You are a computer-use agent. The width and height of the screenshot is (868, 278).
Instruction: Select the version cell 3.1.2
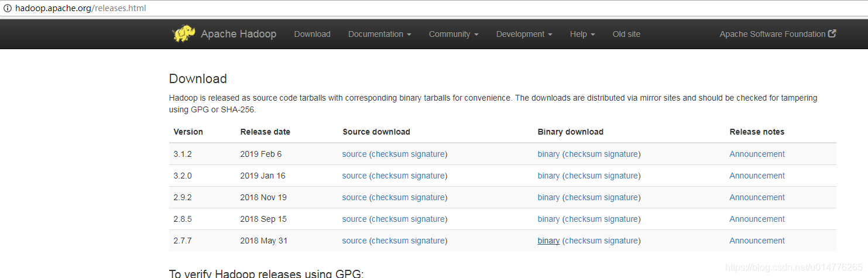tap(183, 154)
